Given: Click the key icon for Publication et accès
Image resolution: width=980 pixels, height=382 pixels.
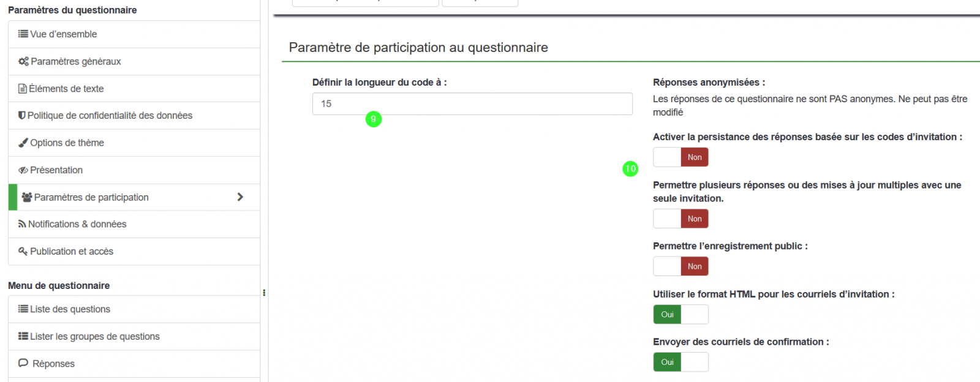Looking at the screenshot, I should point(23,252).
